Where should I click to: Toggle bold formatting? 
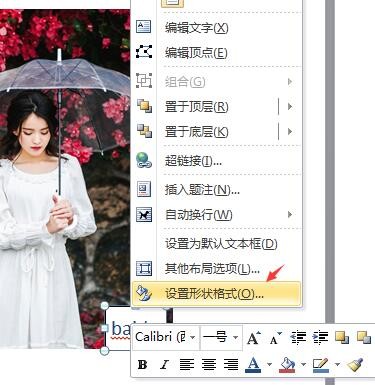pyautogui.click(x=143, y=365)
